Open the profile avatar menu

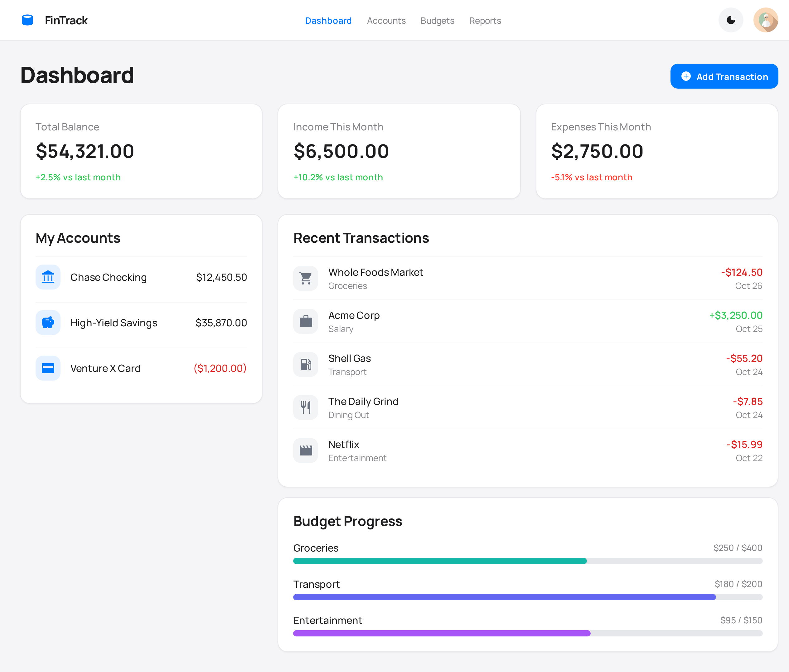[x=766, y=20]
